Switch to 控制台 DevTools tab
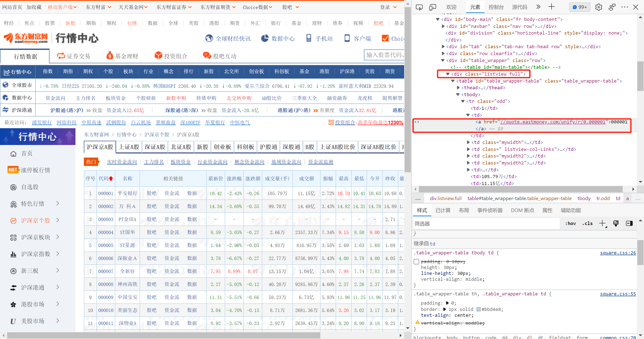The width and height of the screenshot is (644, 339). tap(496, 7)
